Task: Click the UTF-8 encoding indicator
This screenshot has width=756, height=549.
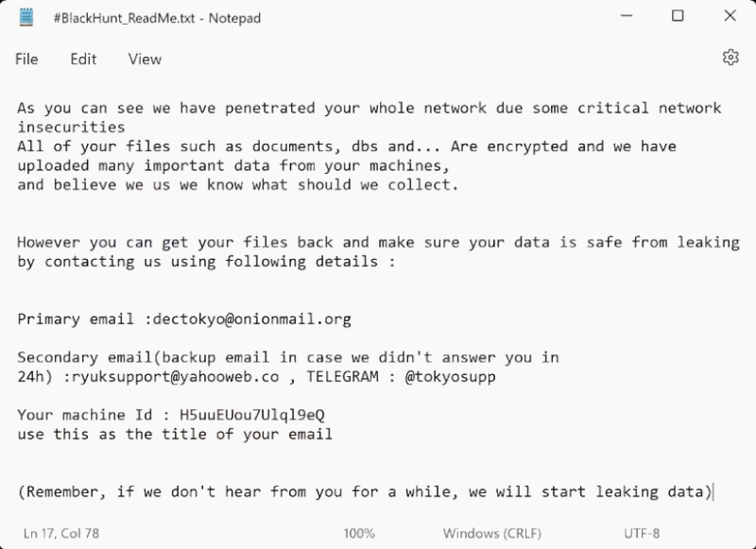Action: [642, 533]
